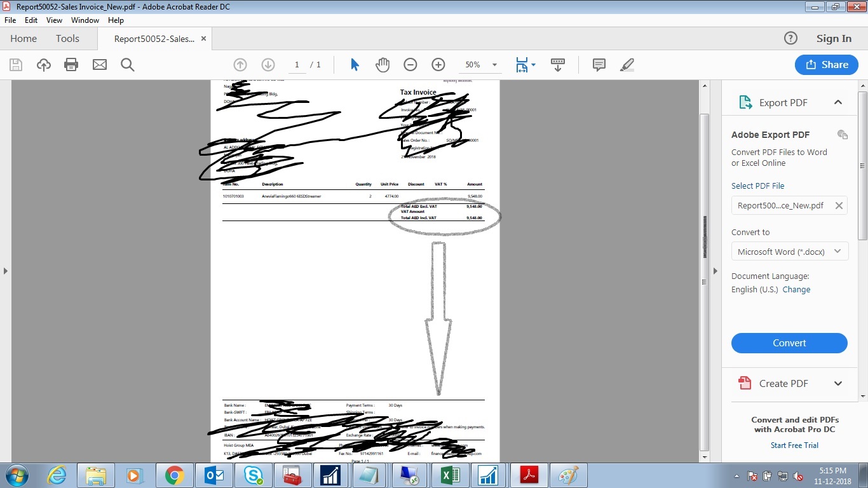Click the read mode keyboard icon
868x488 pixels.
[x=558, y=65]
